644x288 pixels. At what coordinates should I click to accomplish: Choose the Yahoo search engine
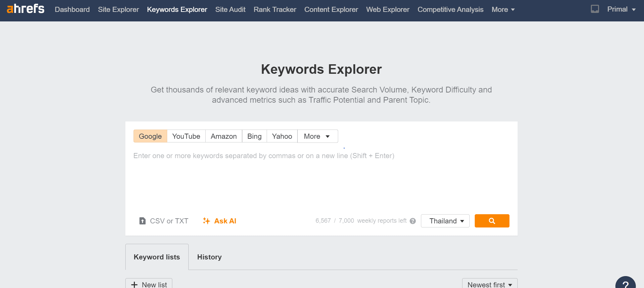[282, 136]
